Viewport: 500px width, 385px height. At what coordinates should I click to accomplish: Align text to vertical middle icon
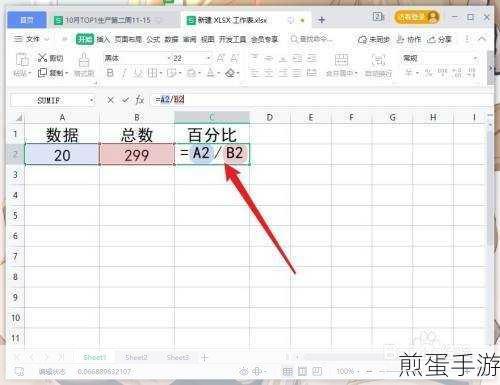coord(269,58)
